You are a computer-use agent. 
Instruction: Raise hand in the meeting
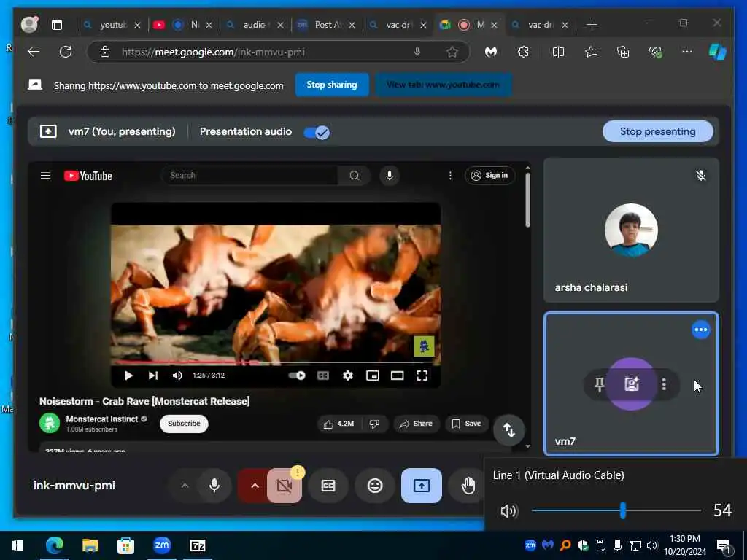(x=468, y=486)
